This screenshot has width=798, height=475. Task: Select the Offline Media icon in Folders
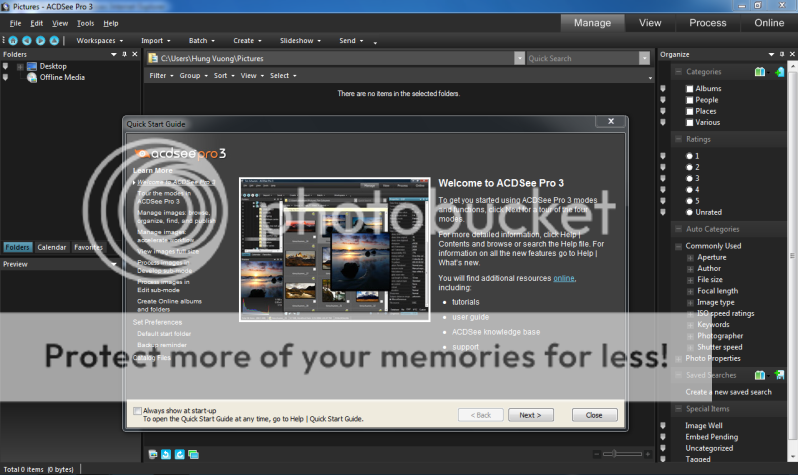[x=30, y=78]
